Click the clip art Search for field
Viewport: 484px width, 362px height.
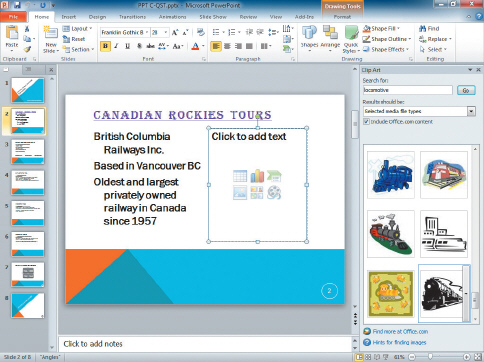[408, 90]
